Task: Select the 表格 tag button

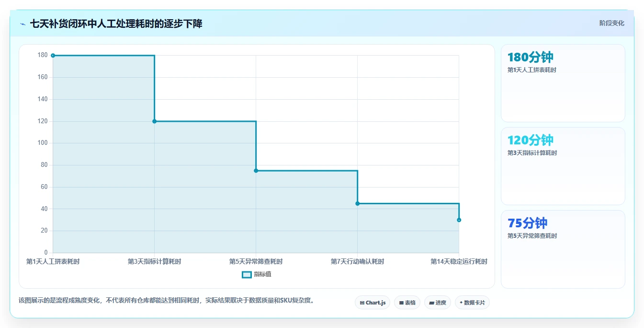Action: (407, 303)
